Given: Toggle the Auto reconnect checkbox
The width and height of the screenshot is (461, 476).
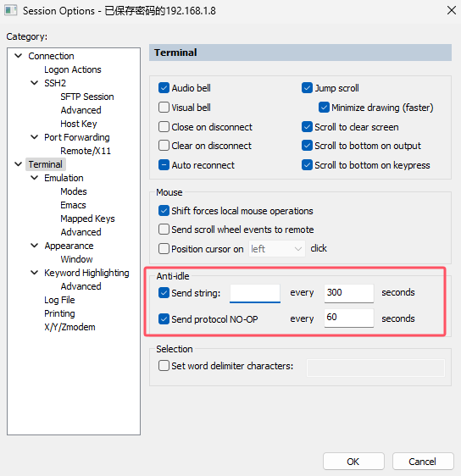Looking at the screenshot, I should pos(164,165).
